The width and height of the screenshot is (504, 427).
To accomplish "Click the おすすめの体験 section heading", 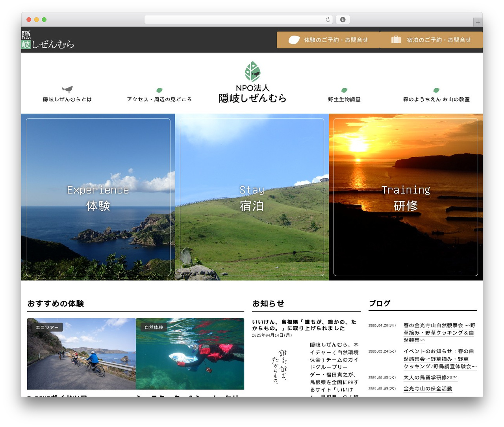I will 56,303.
